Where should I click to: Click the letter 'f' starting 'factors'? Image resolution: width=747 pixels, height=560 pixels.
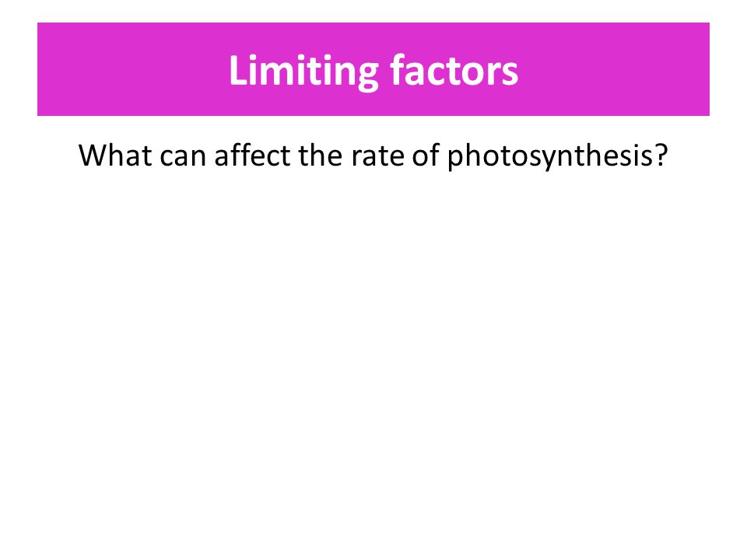click(399, 69)
